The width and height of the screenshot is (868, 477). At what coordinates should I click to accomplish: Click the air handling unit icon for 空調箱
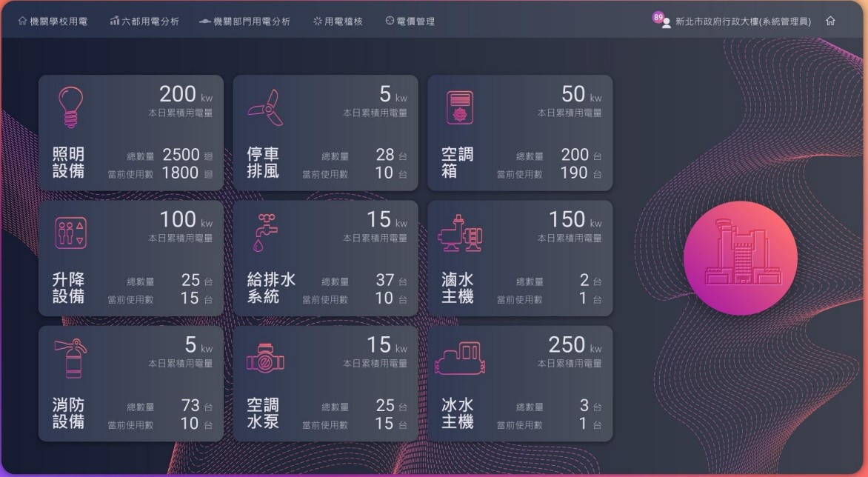click(459, 108)
